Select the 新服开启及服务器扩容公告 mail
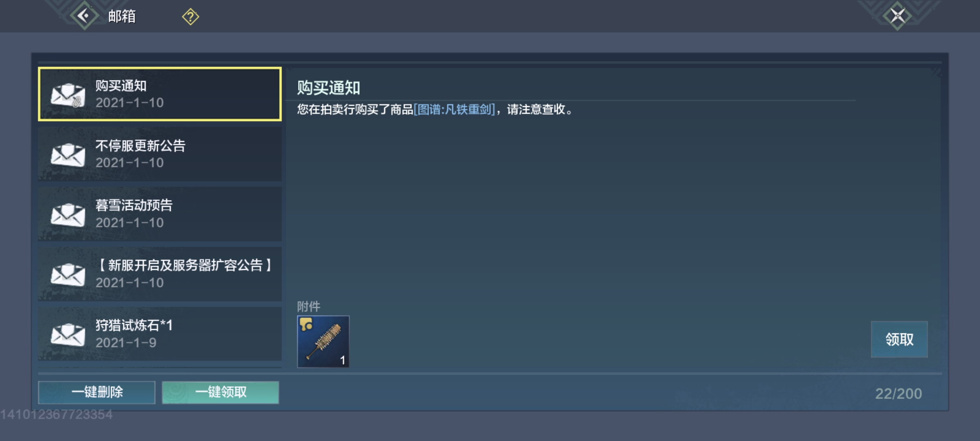Image resolution: width=980 pixels, height=441 pixels. pyautogui.click(x=160, y=274)
